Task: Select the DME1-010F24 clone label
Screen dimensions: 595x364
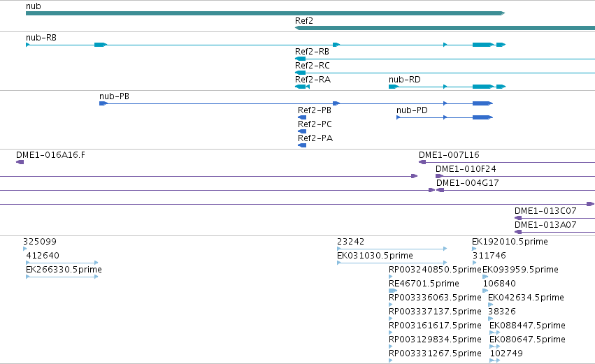Action: [x=466, y=169]
